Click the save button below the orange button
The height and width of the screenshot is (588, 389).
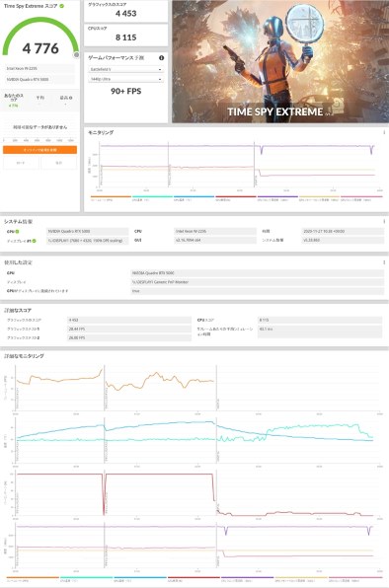(x=59, y=163)
